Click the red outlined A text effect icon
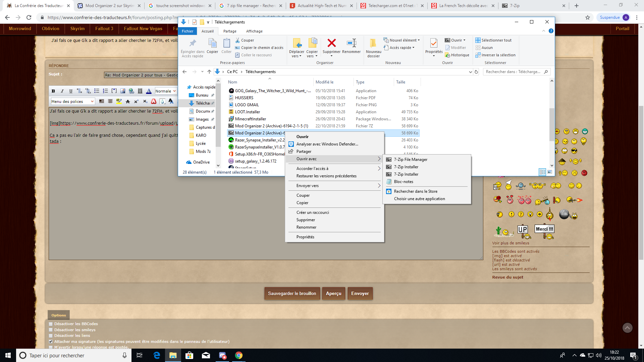644x362 pixels. click(x=154, y=101)
